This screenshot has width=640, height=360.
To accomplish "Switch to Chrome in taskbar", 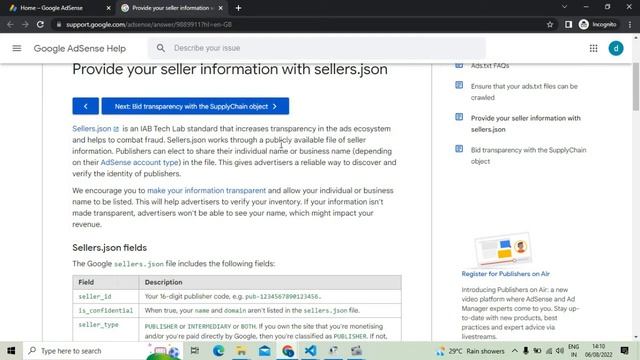I will coord(288,351).
